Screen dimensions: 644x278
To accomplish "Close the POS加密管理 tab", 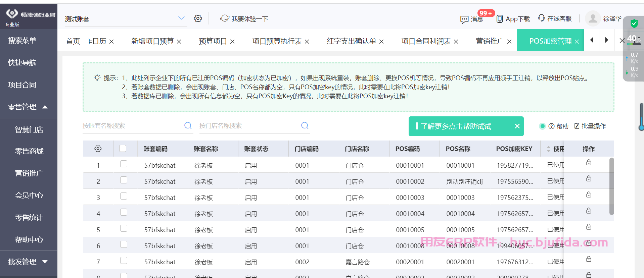I will coord(577,42).
